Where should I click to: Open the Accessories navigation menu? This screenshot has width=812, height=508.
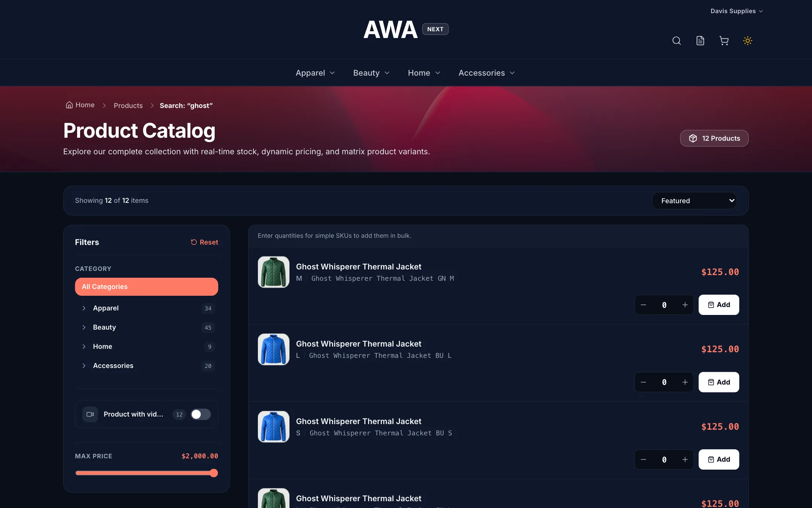point(486,73)
